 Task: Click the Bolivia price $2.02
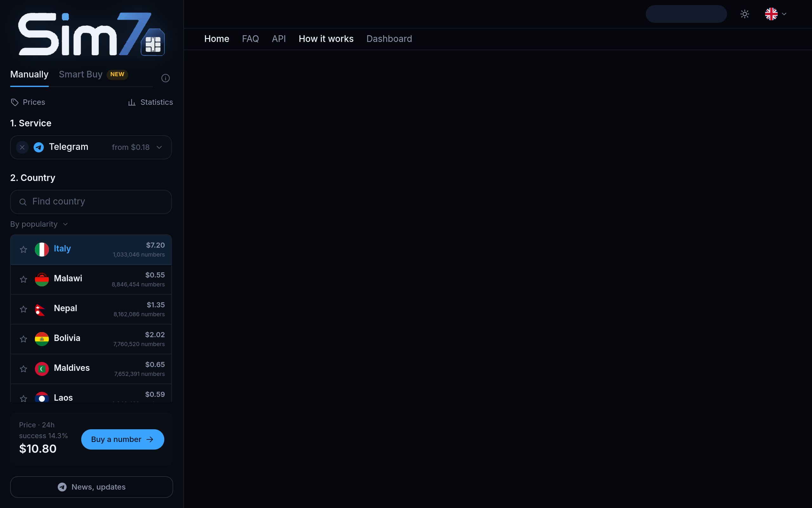(x=155, y=335)
